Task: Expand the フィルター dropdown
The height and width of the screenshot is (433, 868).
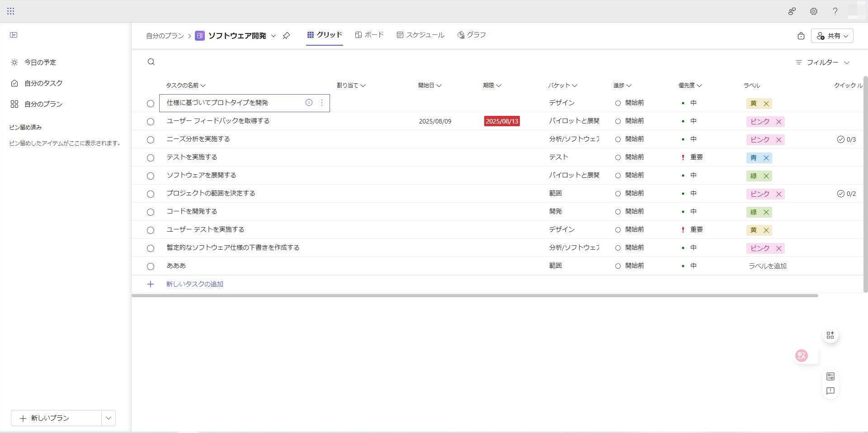Action: point(823,62)
